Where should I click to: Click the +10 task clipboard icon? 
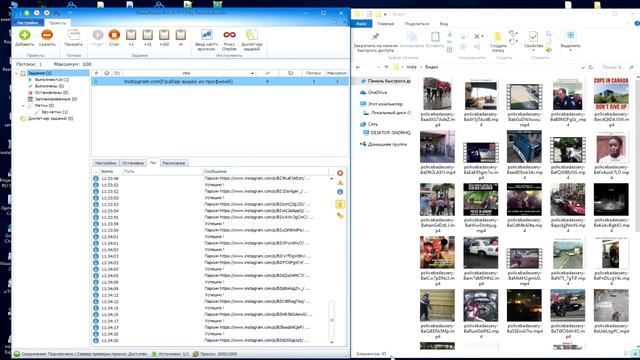click(148, 35)
